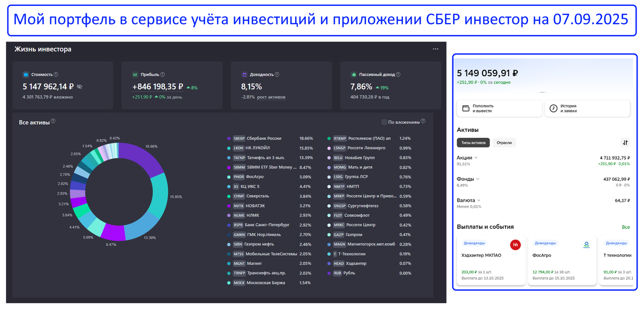The width and height of the screenshot is (644, 311).
Task: Click the ФосАгро logo icon
Action: click(586, 245)
